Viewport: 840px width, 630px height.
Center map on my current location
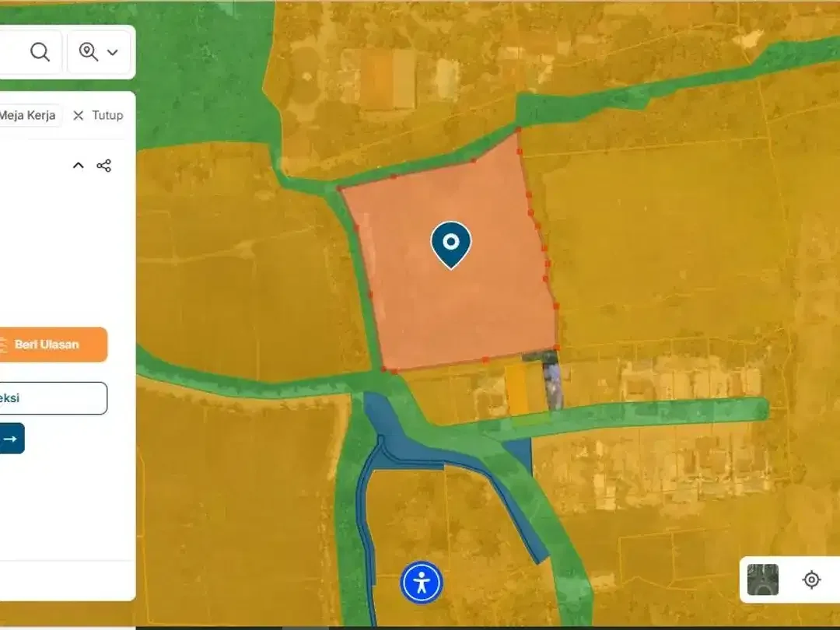tap(811, 579)
